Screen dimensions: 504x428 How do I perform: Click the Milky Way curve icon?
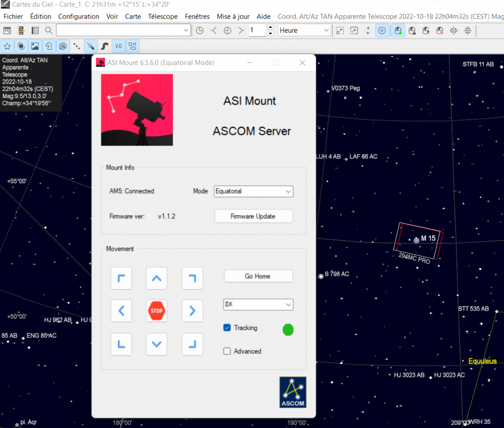(x=104, y=46)
